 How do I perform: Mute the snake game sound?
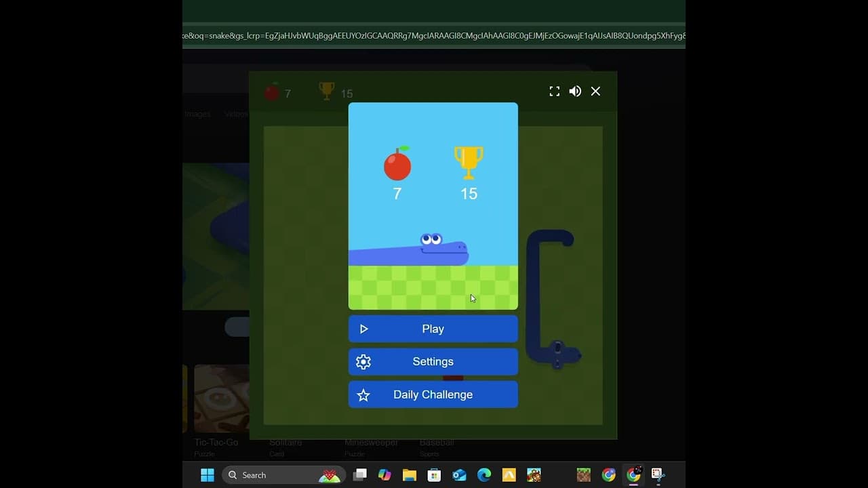(x=575, y=91)
